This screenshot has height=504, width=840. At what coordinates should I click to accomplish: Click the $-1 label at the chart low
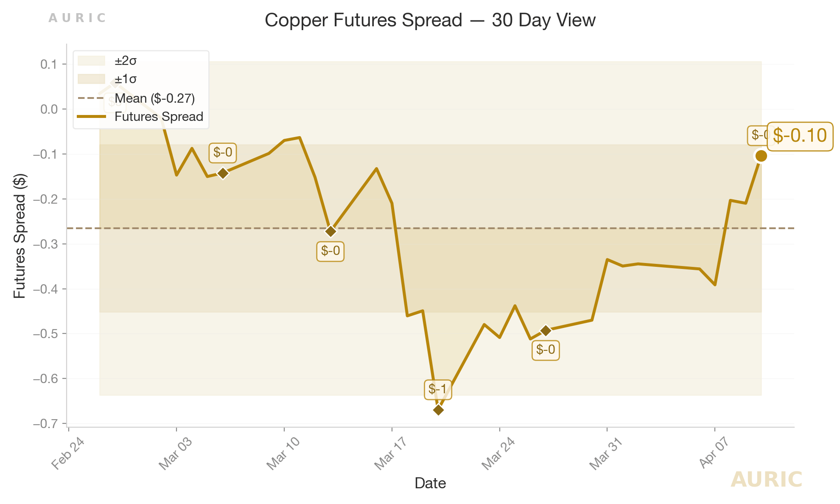[x=438, y=389]
